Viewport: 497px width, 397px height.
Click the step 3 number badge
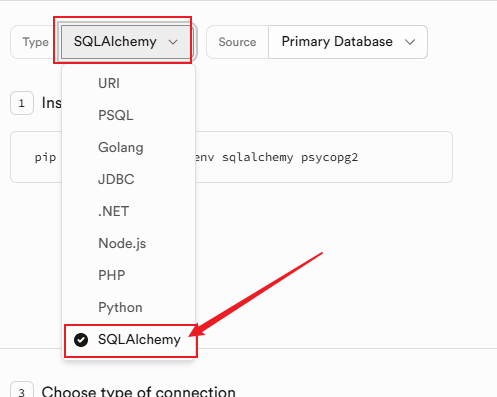(22, 389)
